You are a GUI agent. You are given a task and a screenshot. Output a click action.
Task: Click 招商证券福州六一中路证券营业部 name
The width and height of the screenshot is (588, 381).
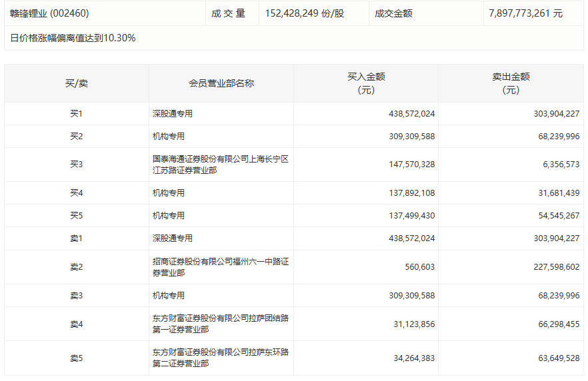click(221, 267)
